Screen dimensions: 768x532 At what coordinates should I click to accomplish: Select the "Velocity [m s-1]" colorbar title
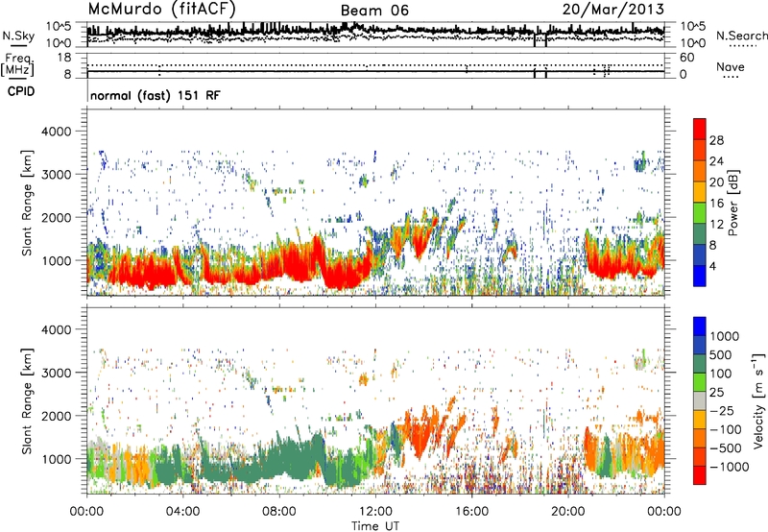[759, 400]
